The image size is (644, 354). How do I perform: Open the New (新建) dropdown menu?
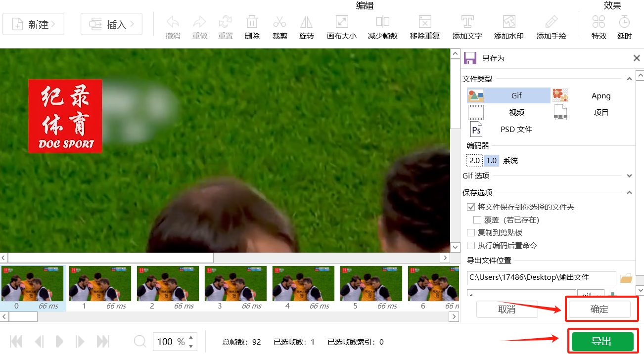click(x=34, y=24)
